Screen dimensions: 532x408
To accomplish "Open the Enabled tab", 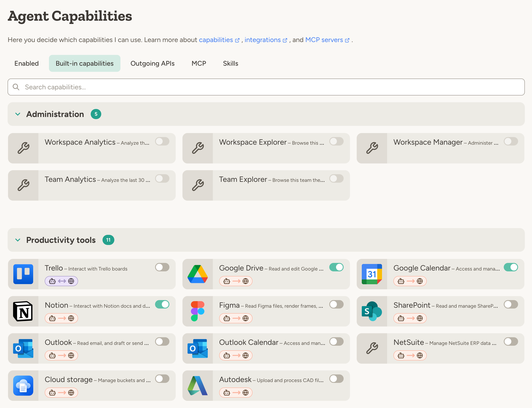I will click(26, 63).
